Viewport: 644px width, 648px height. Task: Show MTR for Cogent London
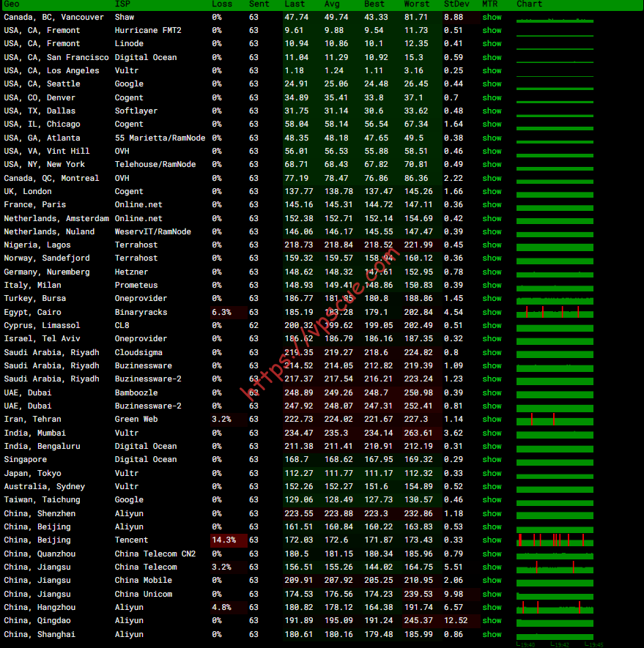(x=492, y=192)
